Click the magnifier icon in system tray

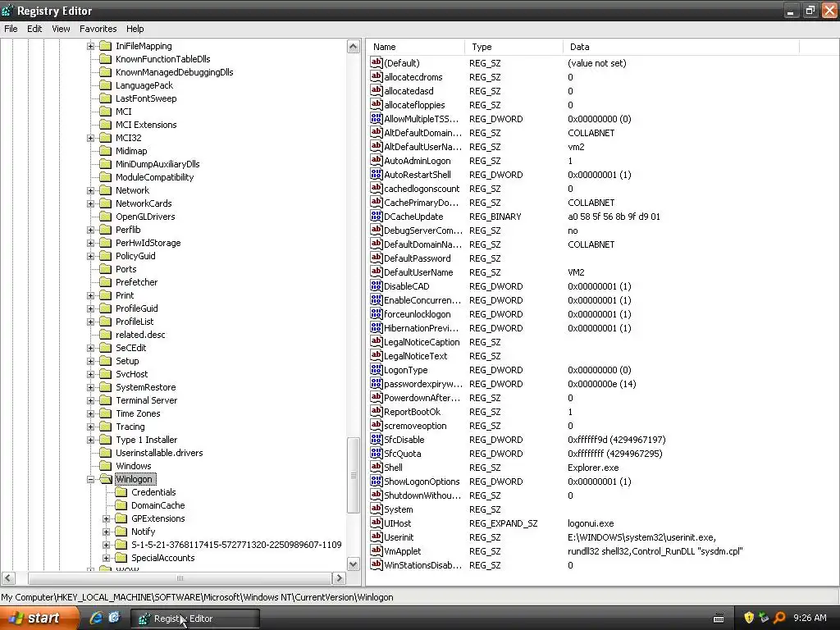coord(779,618)
